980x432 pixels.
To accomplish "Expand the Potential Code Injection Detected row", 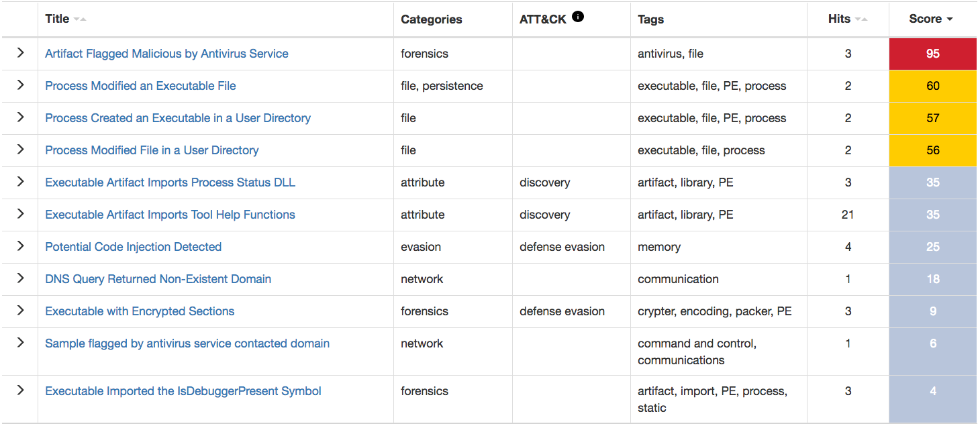I will (20, 247).
